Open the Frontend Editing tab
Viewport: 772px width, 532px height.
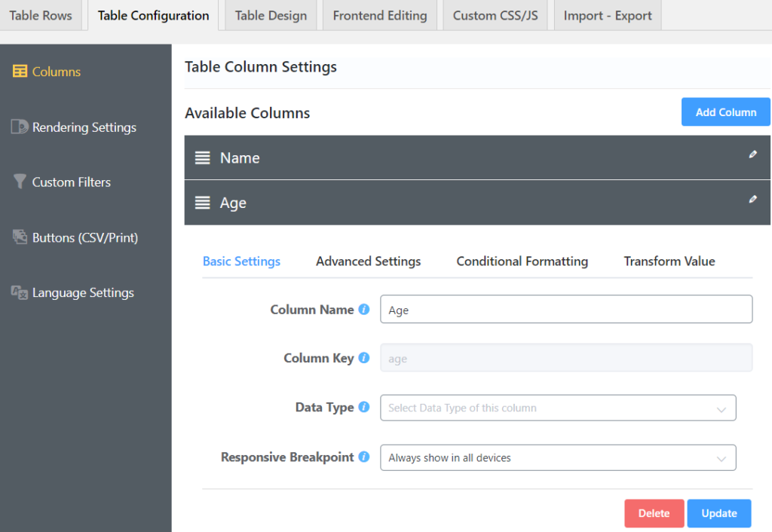[379, 14]
